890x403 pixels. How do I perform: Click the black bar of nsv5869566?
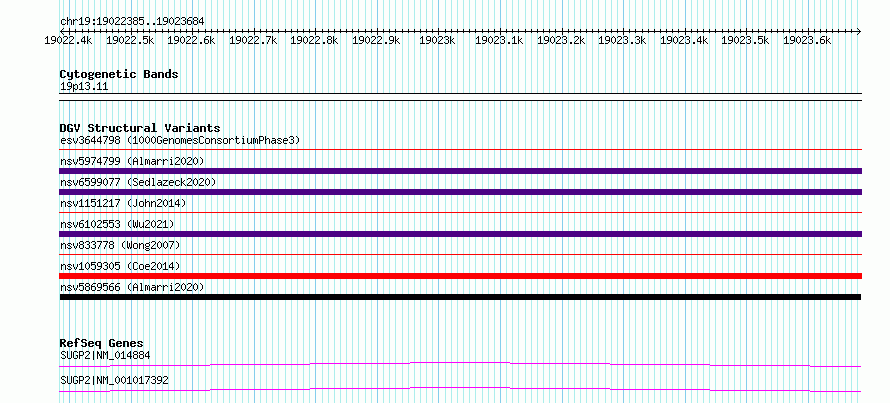click(460, 297)
